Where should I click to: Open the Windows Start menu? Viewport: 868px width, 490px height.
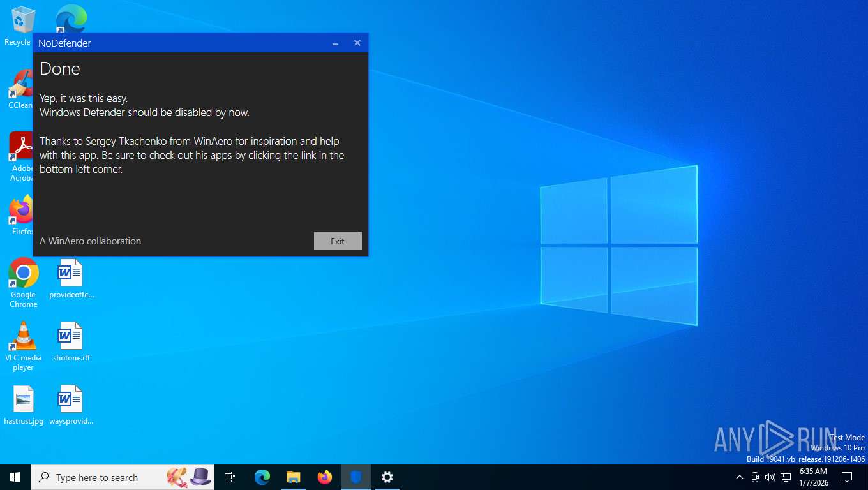[x=15, y=477]
